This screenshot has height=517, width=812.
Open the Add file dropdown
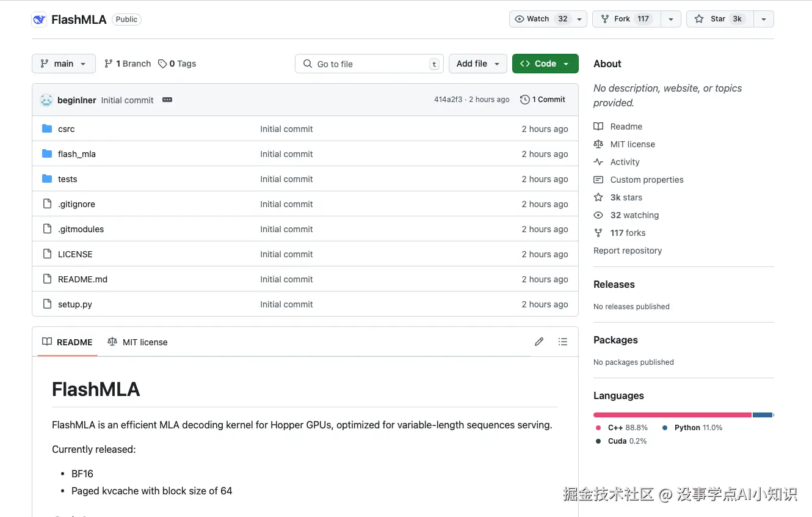click(478, 64)
